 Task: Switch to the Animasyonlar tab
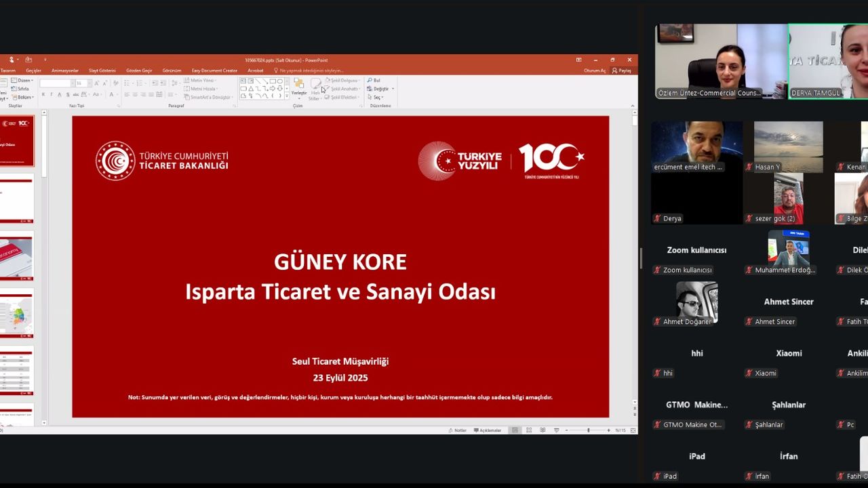(65, 70)
